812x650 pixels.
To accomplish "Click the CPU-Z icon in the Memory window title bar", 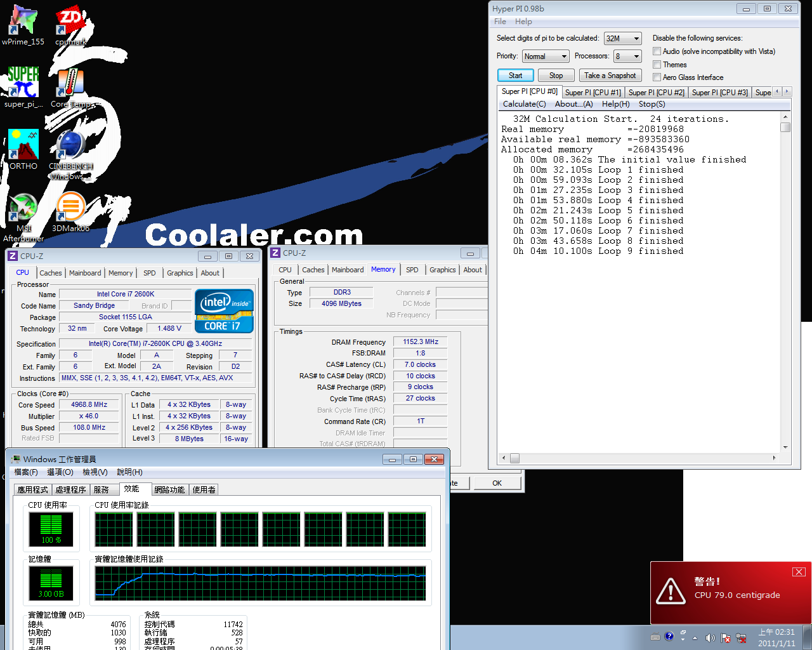I will point(275,253).
